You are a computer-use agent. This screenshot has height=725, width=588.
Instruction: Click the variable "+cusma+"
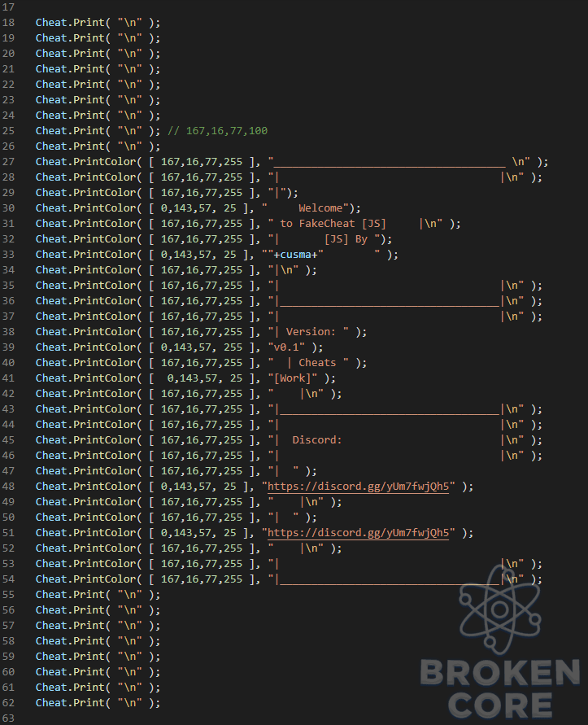point(295,255)
